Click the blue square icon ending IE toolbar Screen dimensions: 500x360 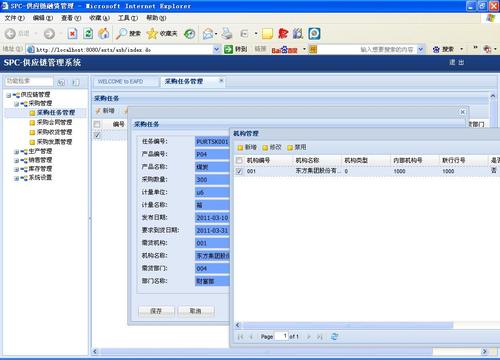[x=314, y=33]
